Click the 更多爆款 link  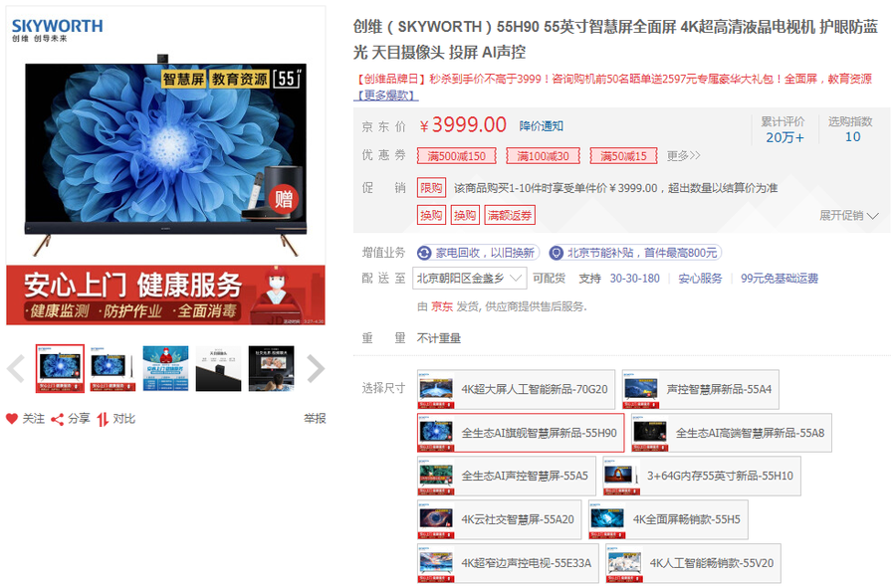[386, 96]
